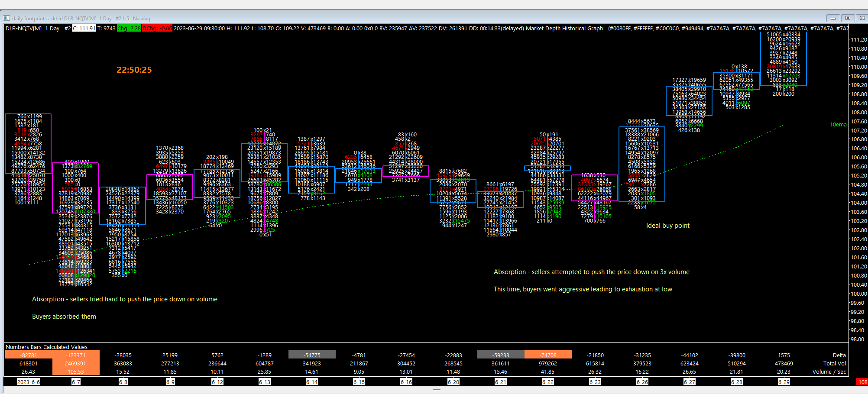Click the gray delta cell -54775
Image resolution: width=868 pixels, height=394 pixels.
tap(312, 355)
